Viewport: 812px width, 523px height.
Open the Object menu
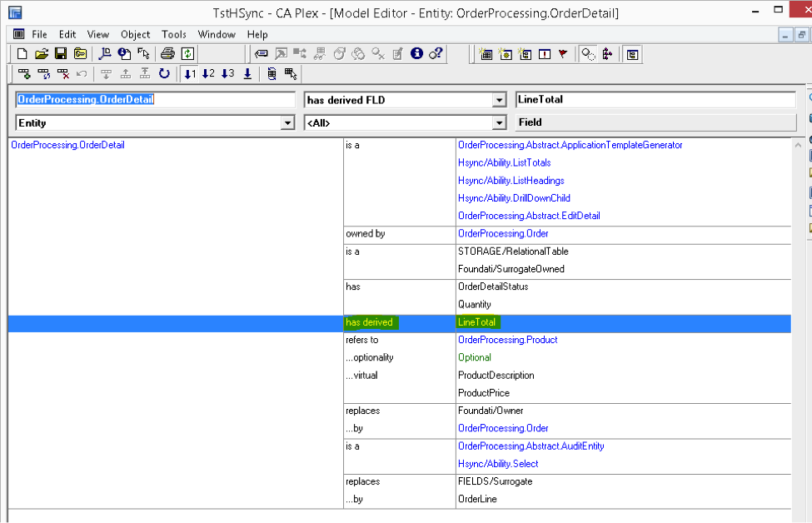click(x=135, y=34)
